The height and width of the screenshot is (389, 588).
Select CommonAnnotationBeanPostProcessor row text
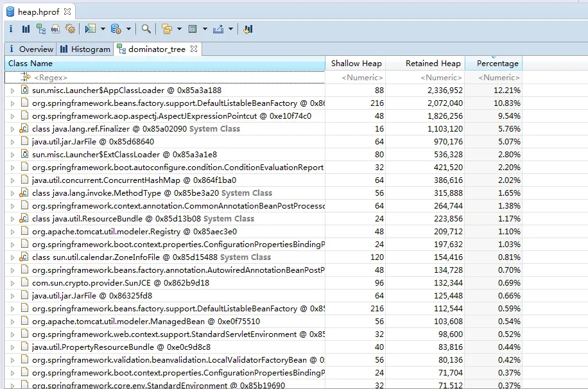click(x=178, y=205)
